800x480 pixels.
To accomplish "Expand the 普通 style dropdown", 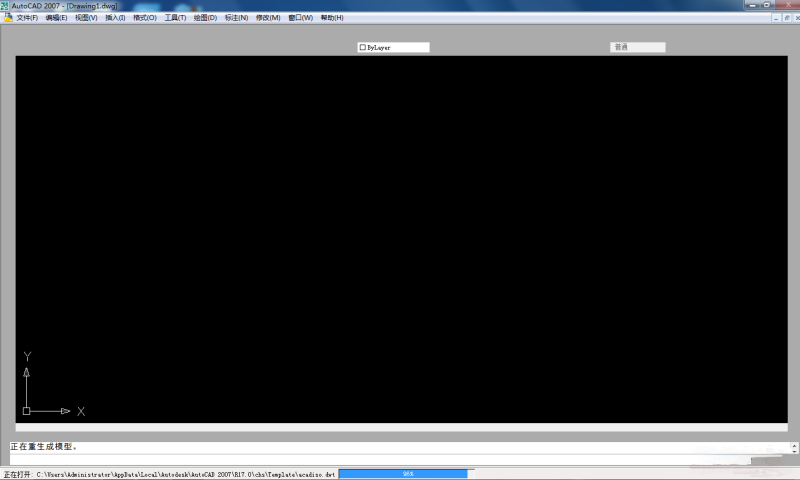I will click(x=638, y=47).
